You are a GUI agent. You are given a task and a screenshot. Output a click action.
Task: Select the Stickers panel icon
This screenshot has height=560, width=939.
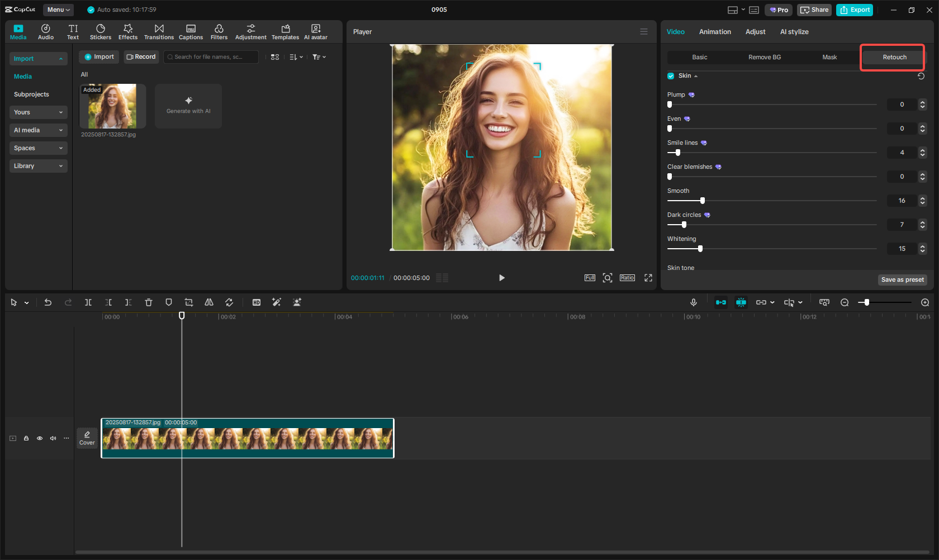(101, 31)
